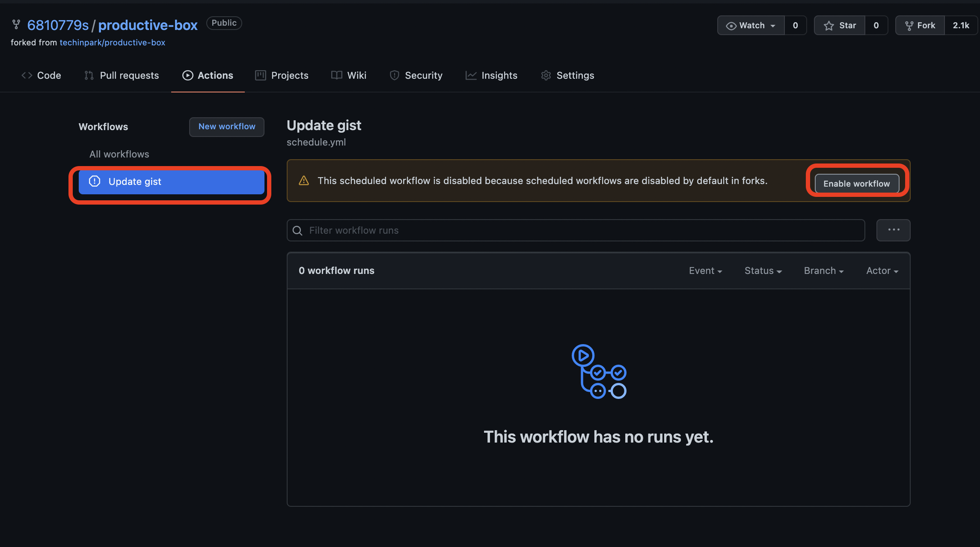This screenshot has height=547, width=980.
Task: Click the Fork button icon
Action: [x=909, y=26]
